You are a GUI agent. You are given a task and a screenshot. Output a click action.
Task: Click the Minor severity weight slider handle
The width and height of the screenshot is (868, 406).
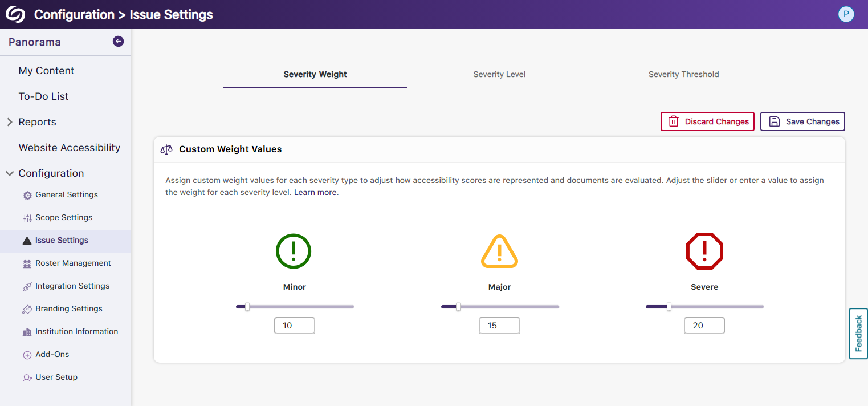pos(247,307)
